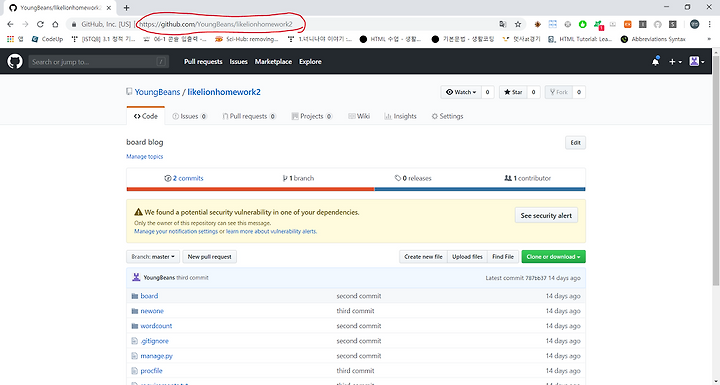Image resolution: width=720 pixels, height=385 pixels.
Task: Click See security alert button
Action: coord(546,215)
